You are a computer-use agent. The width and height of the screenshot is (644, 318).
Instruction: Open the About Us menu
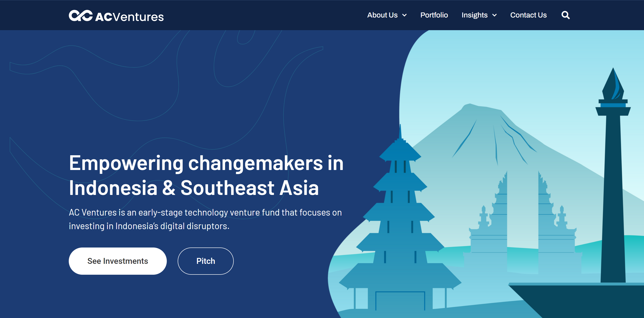(382, 15)
